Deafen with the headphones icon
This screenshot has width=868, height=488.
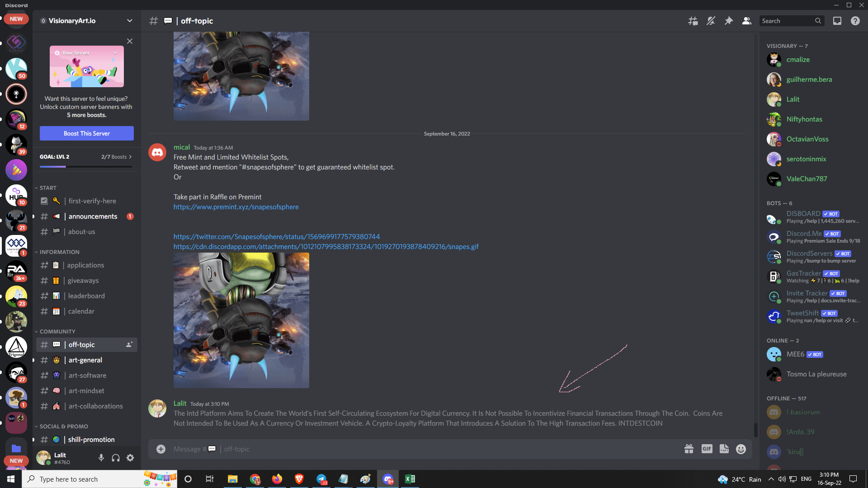click(116, 458)
